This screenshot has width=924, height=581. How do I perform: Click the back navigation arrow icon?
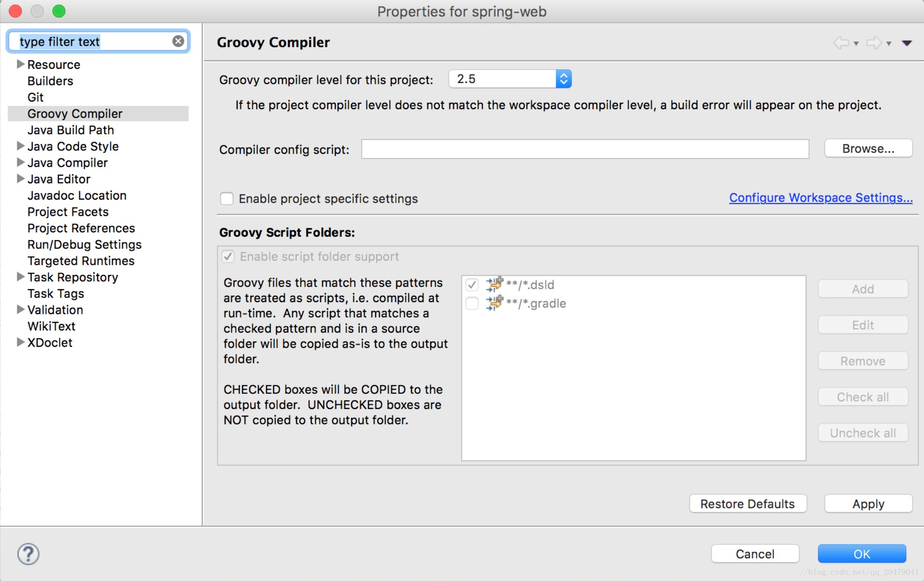point(841,43)
